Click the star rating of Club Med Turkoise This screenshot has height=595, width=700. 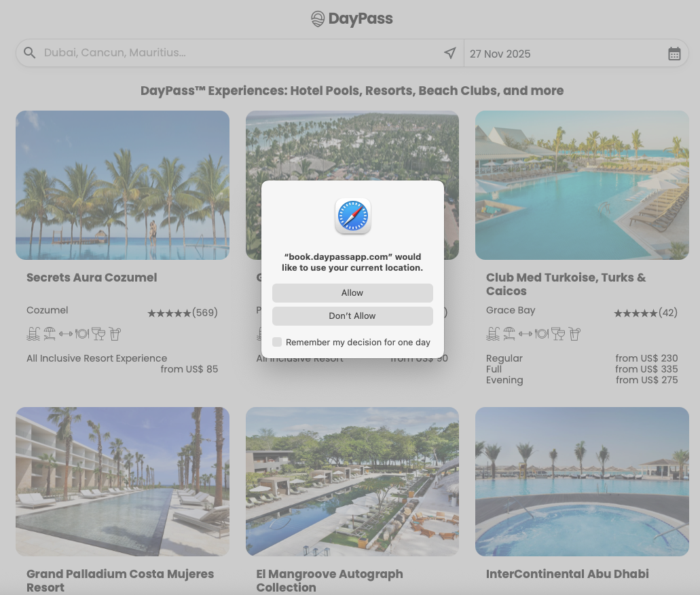coord(635,313)
